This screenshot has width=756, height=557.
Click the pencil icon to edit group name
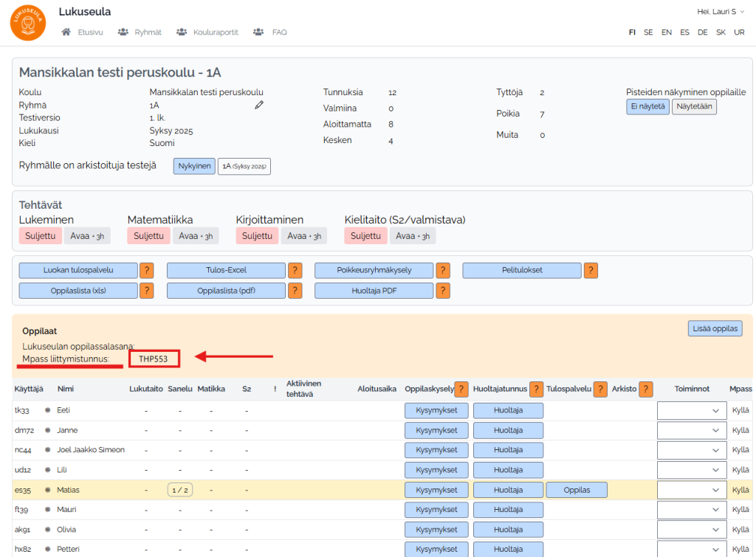click(x=259, y=105)
